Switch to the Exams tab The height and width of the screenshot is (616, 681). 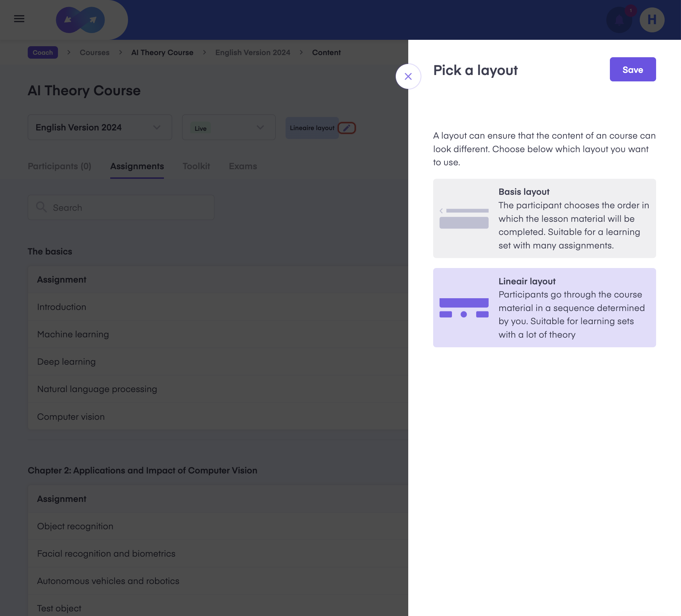(x=243, y=166)
